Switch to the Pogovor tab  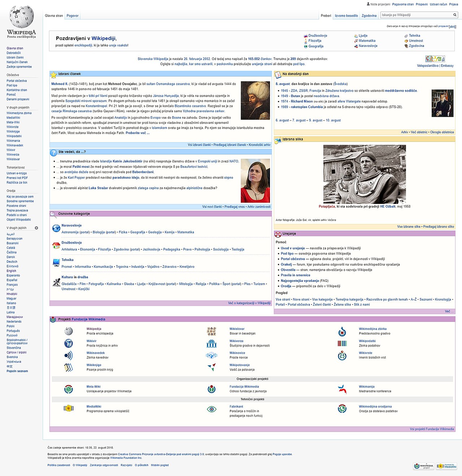pos(73,16)
